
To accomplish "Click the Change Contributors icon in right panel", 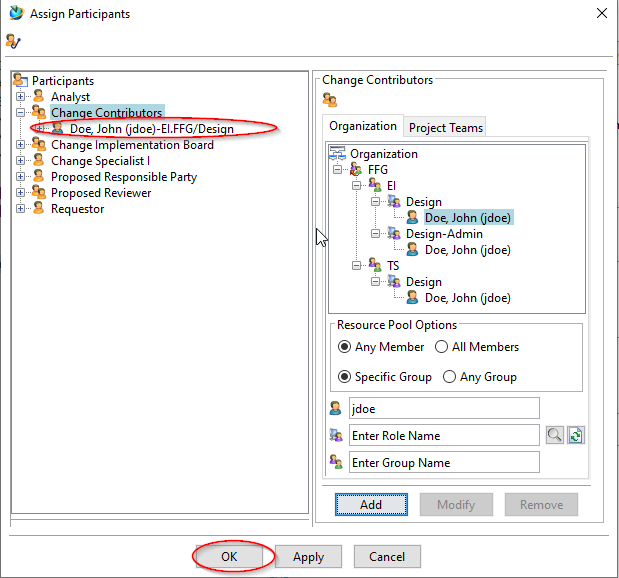I will coord(330,100).
